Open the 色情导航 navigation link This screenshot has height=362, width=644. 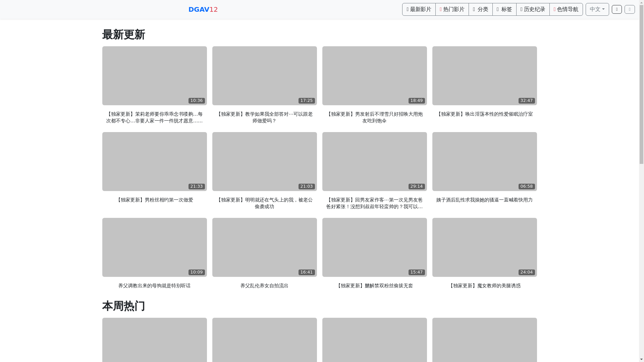(x=566, y=9)
